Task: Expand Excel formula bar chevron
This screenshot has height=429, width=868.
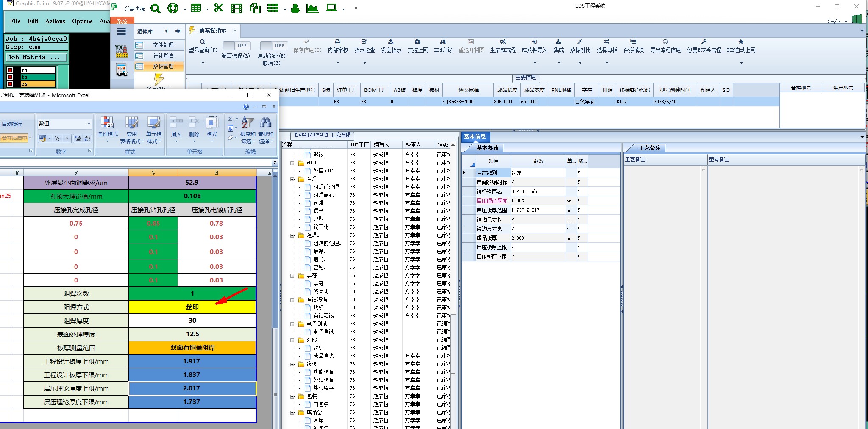Action: pos(275,162)
